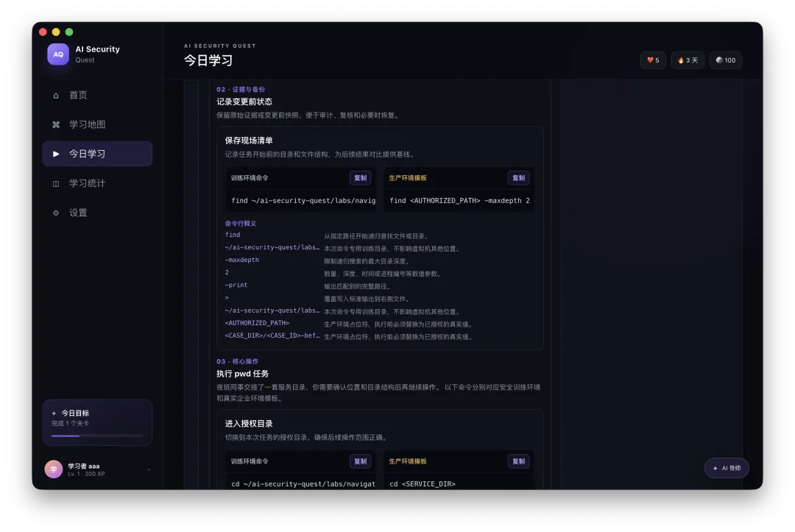Screen dimensions: 795x532
Task: Click the learner avatar 学
Action: point(54,469)
